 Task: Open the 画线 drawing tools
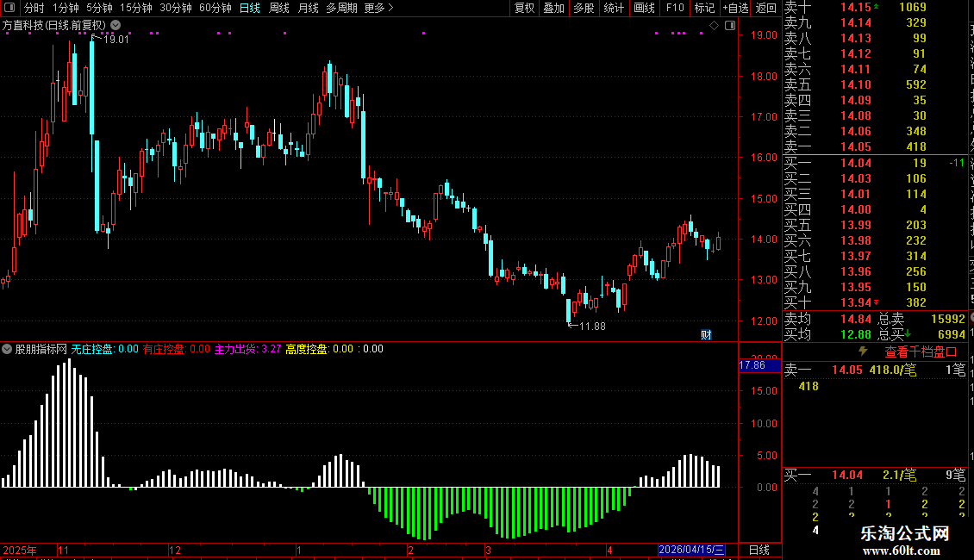(x=644, y=8)
